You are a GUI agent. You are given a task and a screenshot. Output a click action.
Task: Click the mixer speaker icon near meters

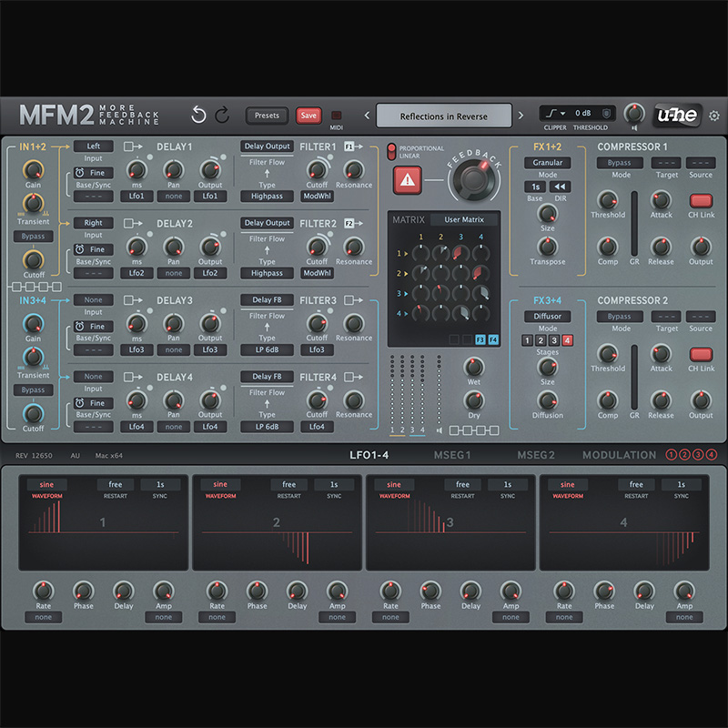(440, 430)
